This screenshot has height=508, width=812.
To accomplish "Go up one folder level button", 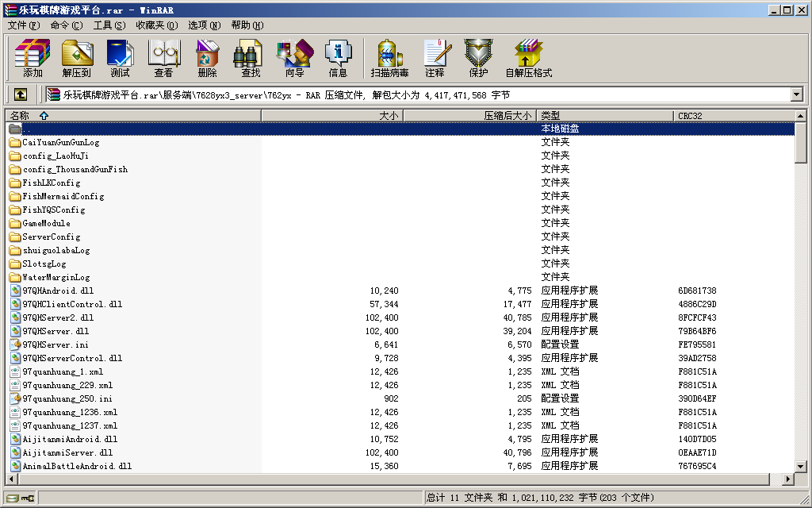I will click(21, 94).
